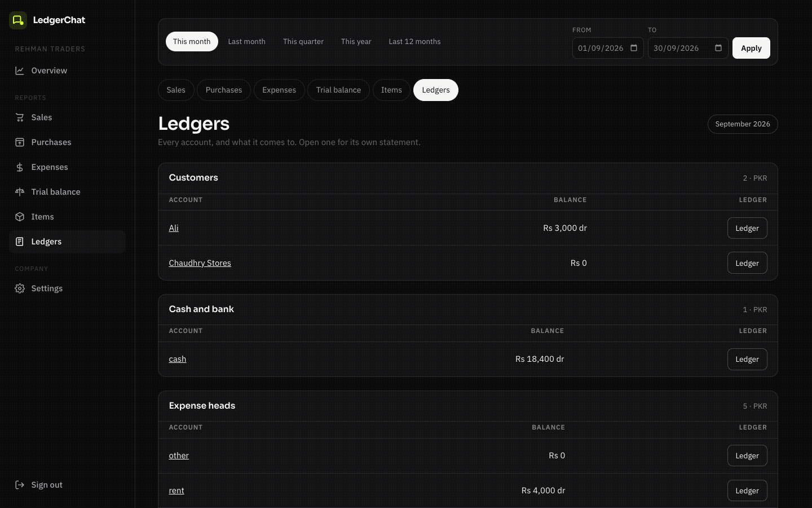Click the Customers section heading
The height and width of the screenshot is (508, 812).
193,178
